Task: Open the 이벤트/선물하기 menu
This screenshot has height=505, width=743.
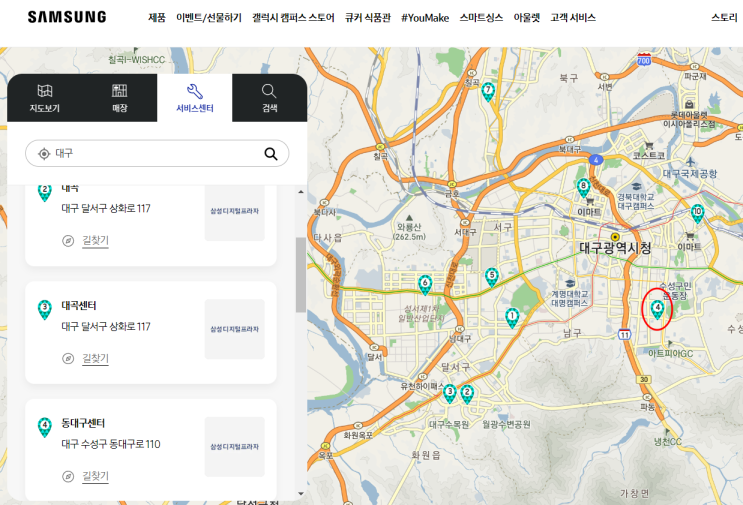Action: coord(209,18)
